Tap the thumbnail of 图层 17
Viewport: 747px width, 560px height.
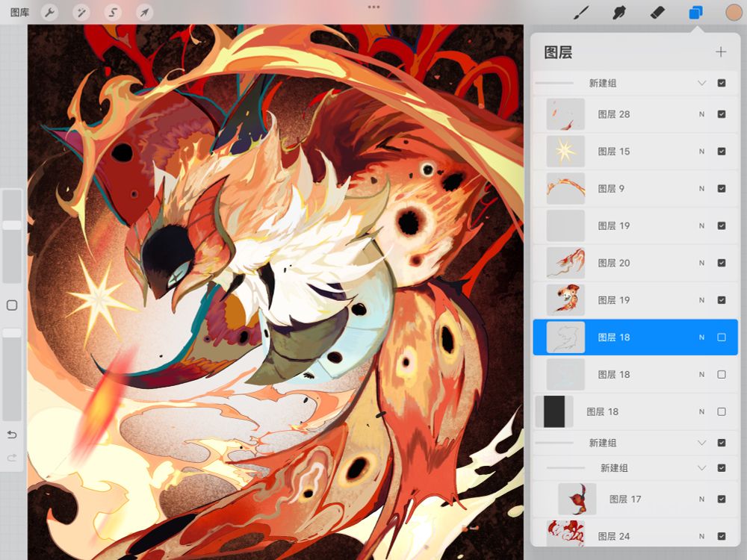[577, 499]
